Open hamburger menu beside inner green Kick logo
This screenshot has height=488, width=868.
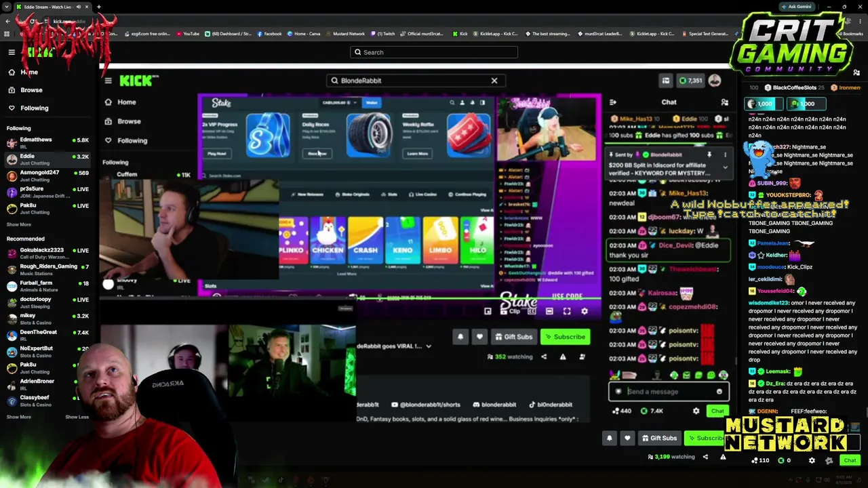pos(108,81)
